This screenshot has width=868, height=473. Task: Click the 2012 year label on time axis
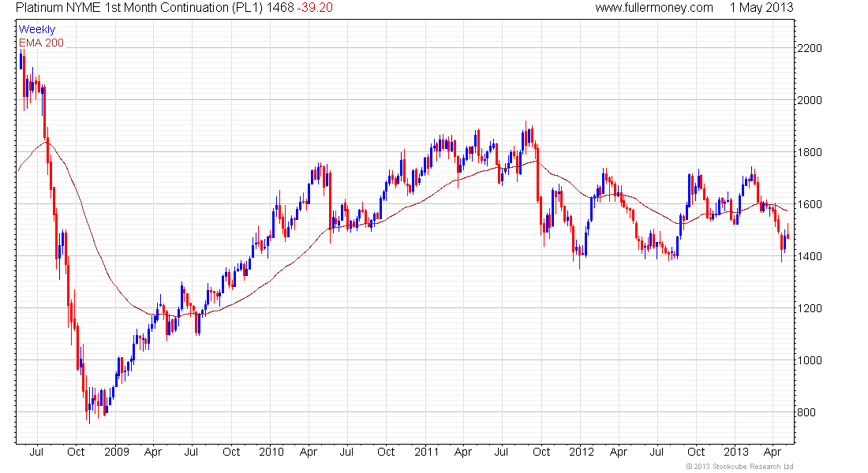point(582,452)
